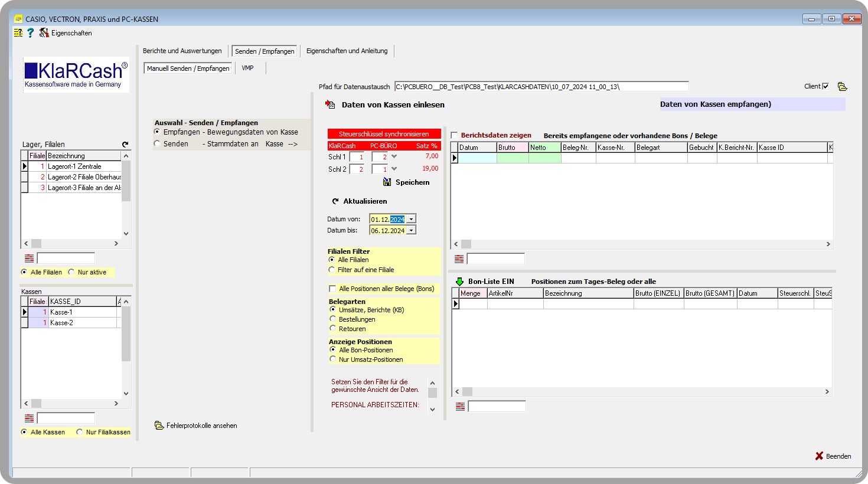Open the folder icon next to the Client checkbox
The height and width of the screenshot is (484, 868).
tap(841, 86)
